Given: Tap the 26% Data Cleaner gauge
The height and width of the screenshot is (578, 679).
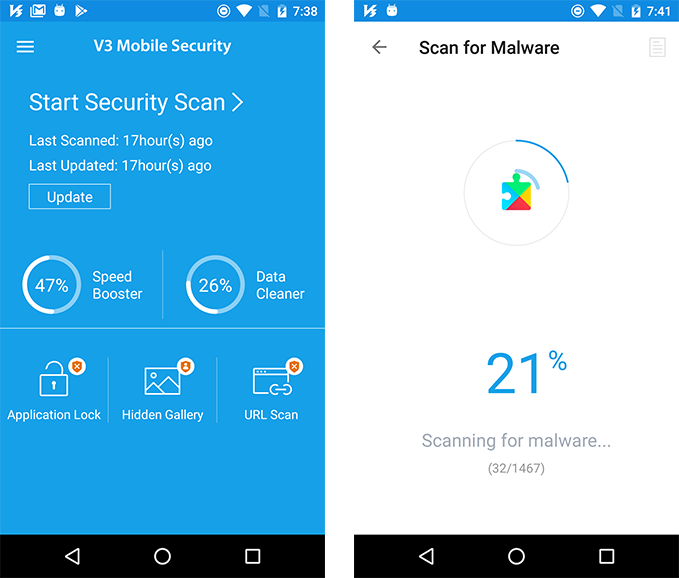Looking at the screenshot, I should [215, 284].
